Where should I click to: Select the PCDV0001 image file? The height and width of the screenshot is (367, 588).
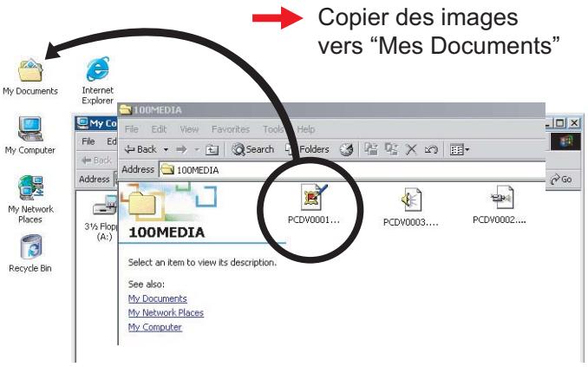(x=313, y=205)
